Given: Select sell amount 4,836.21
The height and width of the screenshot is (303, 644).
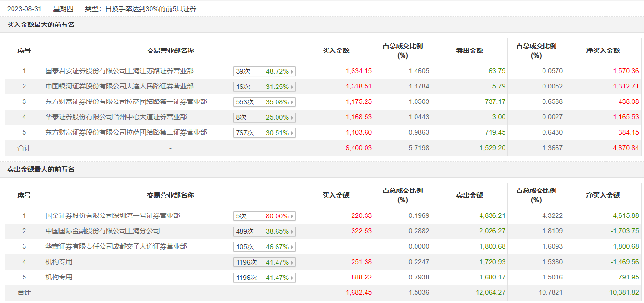Looking at the screenshot, I should [492, 216].
